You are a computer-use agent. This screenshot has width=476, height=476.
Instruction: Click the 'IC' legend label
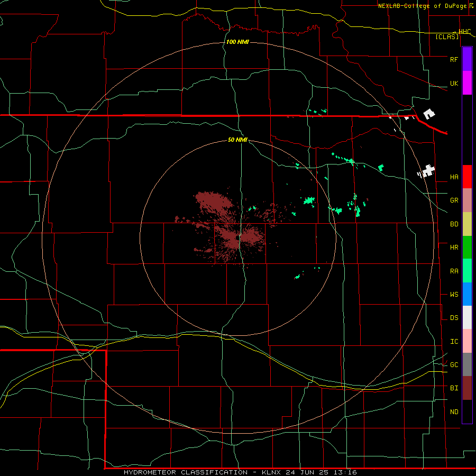click(x=454, y=342)
